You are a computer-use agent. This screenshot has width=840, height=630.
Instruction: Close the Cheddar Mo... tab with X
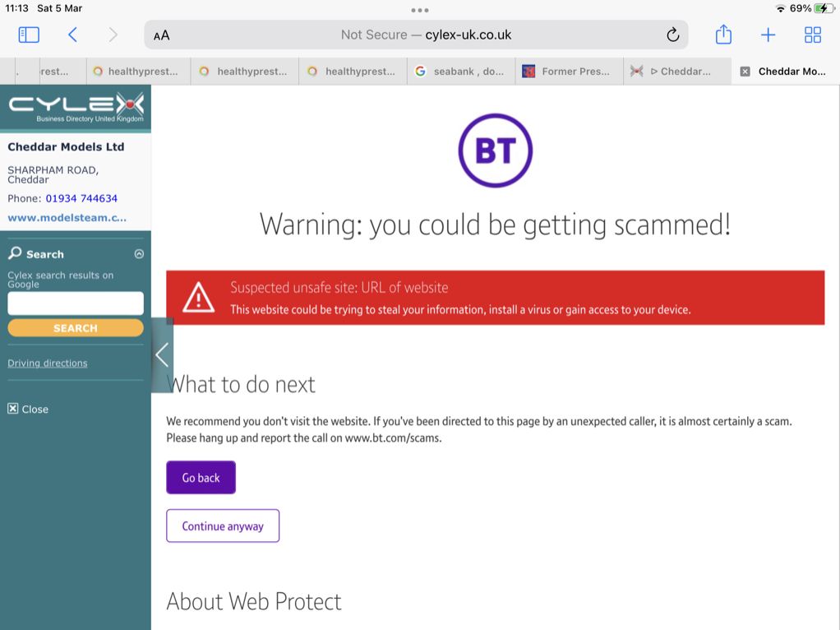point(745,72)
